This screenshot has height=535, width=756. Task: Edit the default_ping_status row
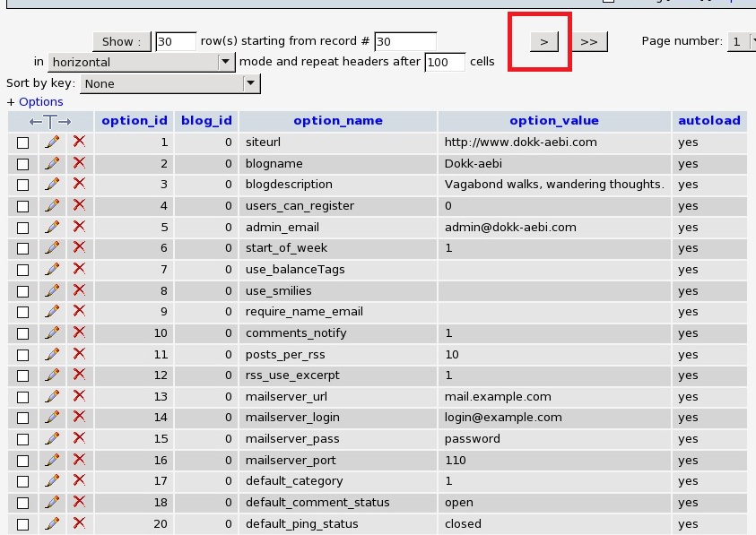(52, 523)
